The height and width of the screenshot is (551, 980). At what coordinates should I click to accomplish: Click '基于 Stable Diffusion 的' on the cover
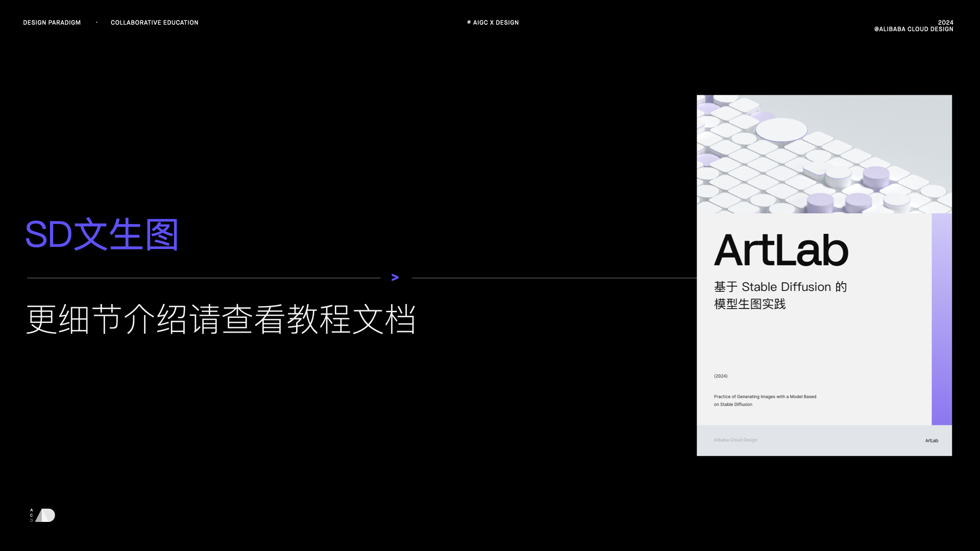pyautogui.click(x=780, y=287)
